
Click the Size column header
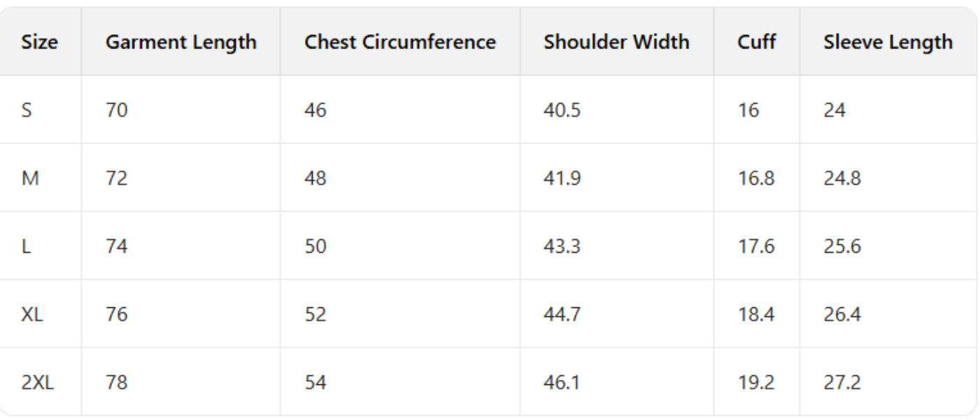[40, 42]
